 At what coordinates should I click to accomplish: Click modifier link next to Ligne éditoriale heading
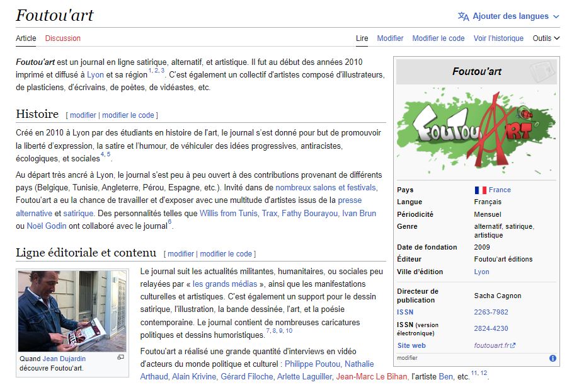click(181, 254)
